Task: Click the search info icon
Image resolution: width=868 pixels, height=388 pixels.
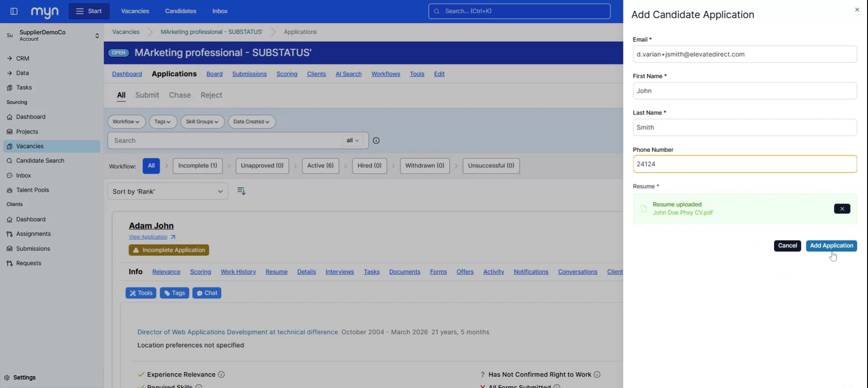Action: [x=376, y=141]
